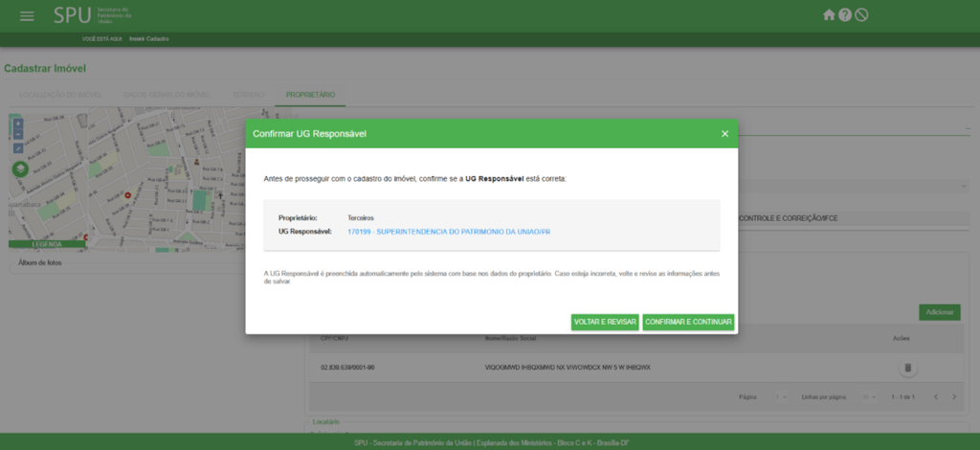
Task: Select the Proprietário tab
Action: (310, 95)
